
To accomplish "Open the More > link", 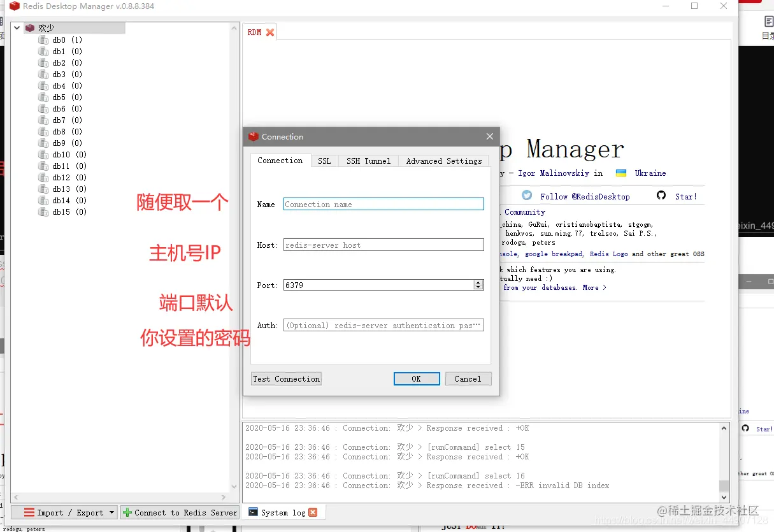I will tap(594, 288).
